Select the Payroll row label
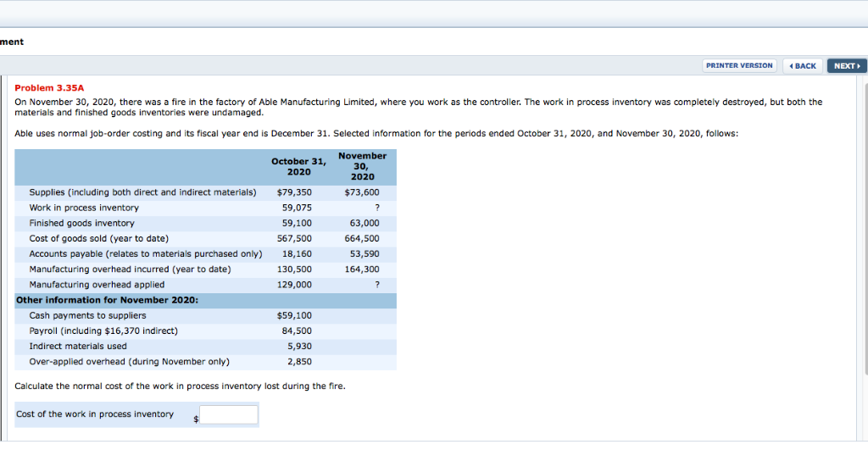Image resolution: width=868 pixels, height=450 pixels. [x=103, y=331]
